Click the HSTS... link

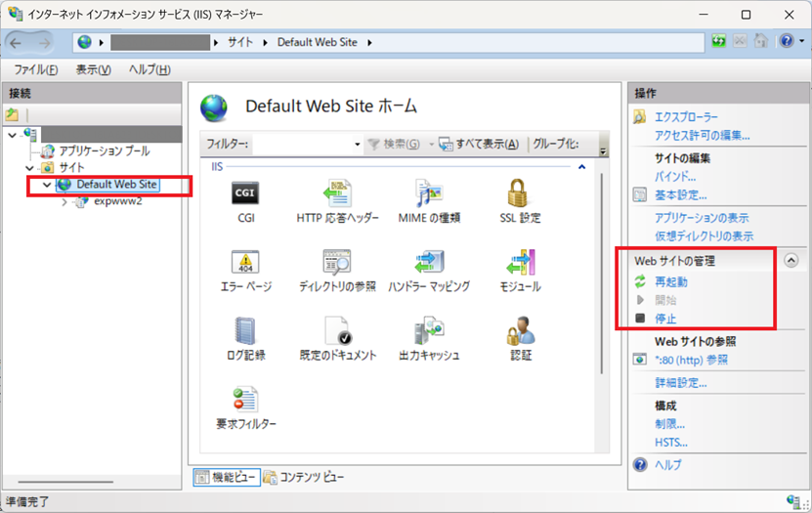point(671,443)
